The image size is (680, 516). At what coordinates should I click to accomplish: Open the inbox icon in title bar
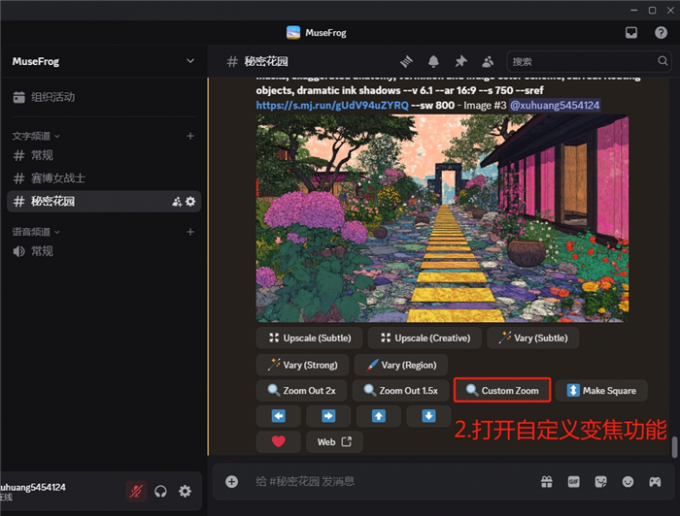(x=632, y=32)
